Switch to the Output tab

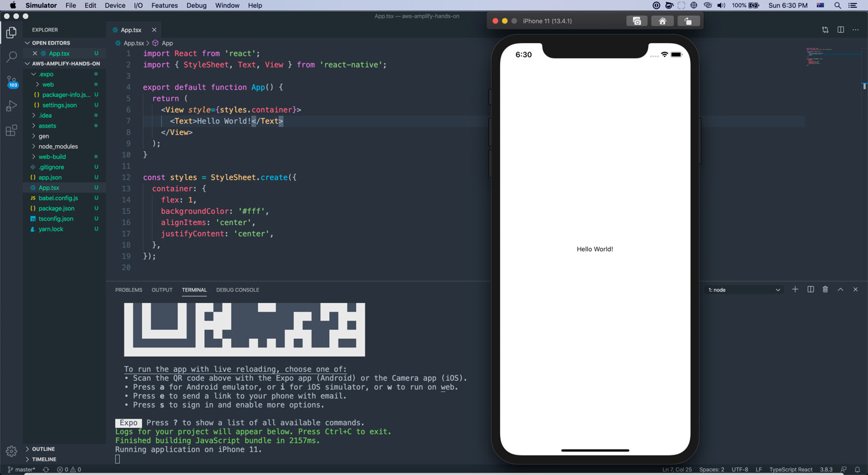click(x=162, y=290)
